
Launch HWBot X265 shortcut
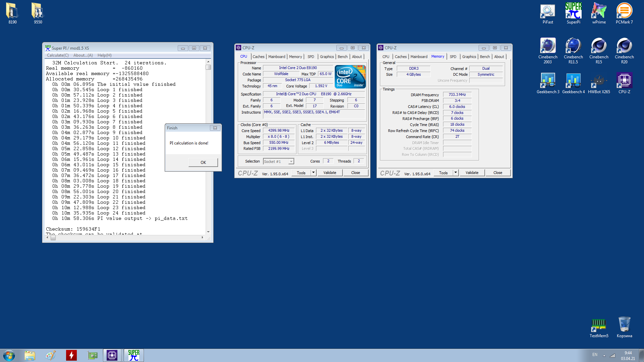click(599, 83)
